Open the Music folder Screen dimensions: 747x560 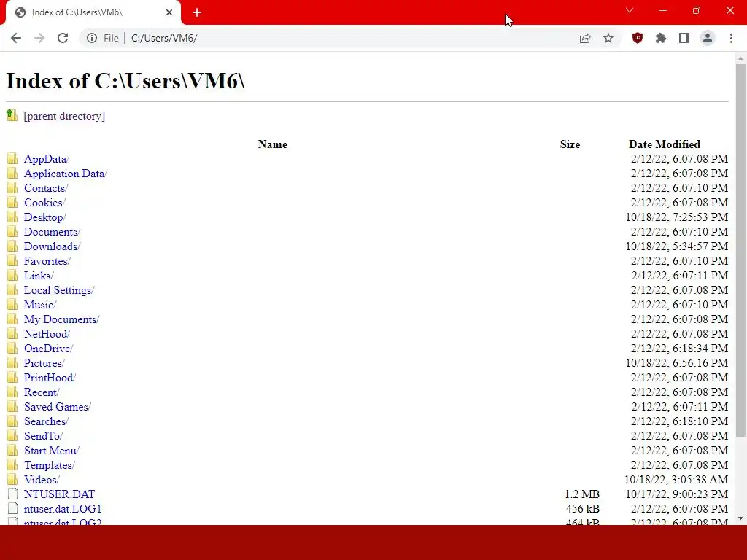click(x=40, y=305)
